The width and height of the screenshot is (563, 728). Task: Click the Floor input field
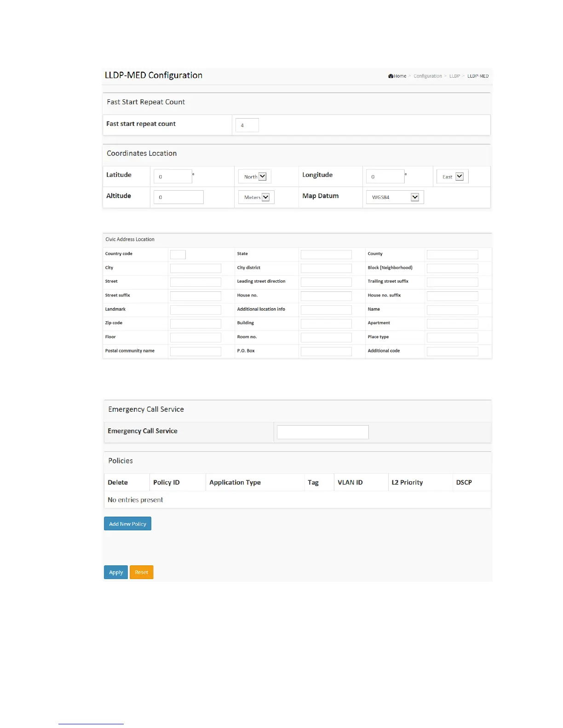click(195, 337)
